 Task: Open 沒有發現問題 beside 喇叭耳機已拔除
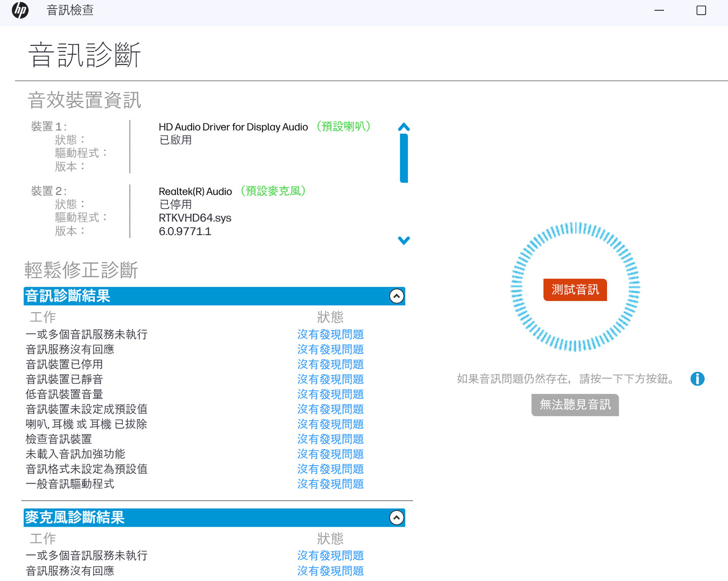click(330, 424)
